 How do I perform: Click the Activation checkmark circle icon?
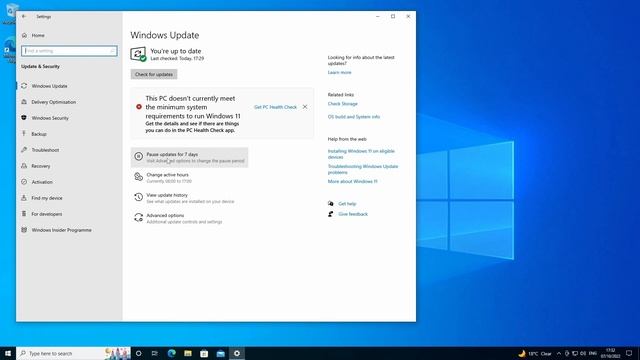pyautogui.click(x=24, y=182)
